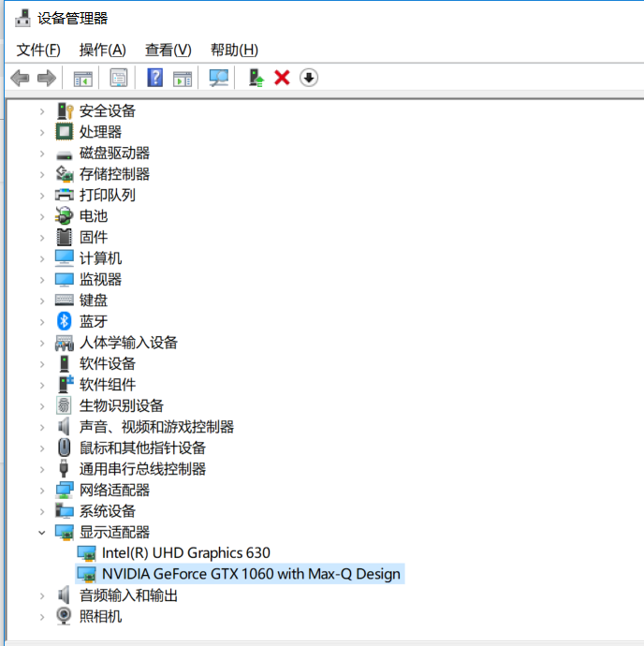Select the 通用串行总线控制器 USB icon

(x=64, y=468)
